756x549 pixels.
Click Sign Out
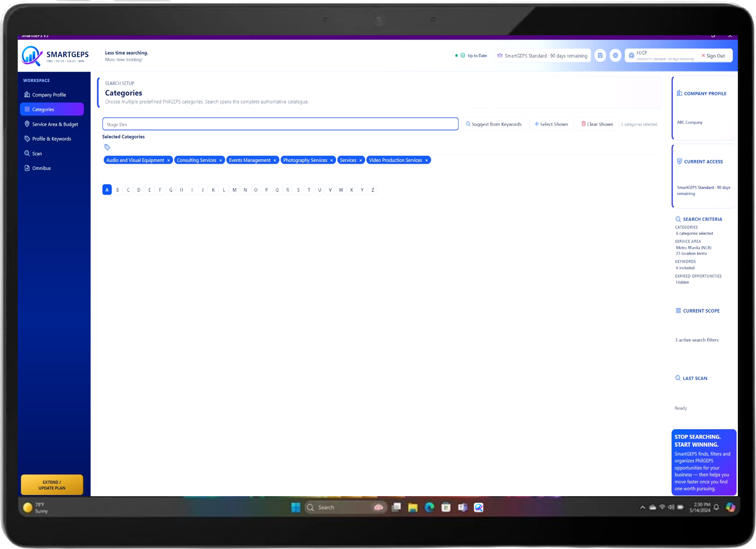coord(713,56)
